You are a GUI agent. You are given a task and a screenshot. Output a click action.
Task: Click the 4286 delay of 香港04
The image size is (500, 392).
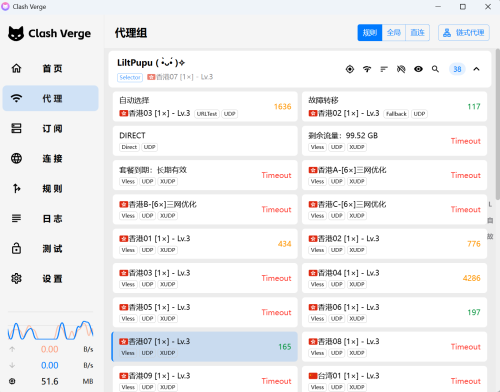pos(471,278)
